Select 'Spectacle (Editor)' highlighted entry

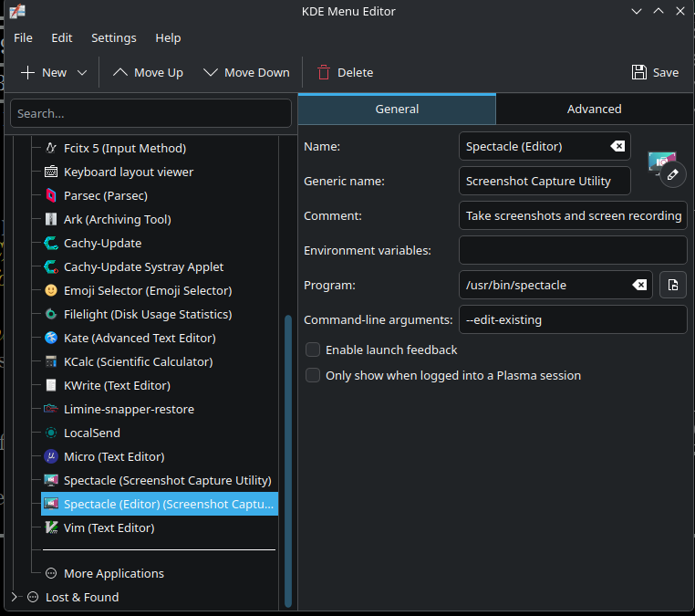tap(160, 504)
